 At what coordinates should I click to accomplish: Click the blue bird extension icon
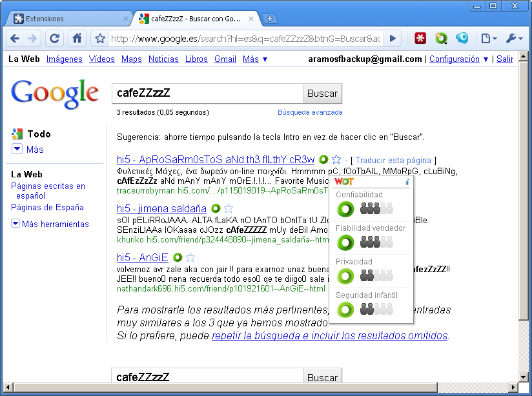coord(462,38)
